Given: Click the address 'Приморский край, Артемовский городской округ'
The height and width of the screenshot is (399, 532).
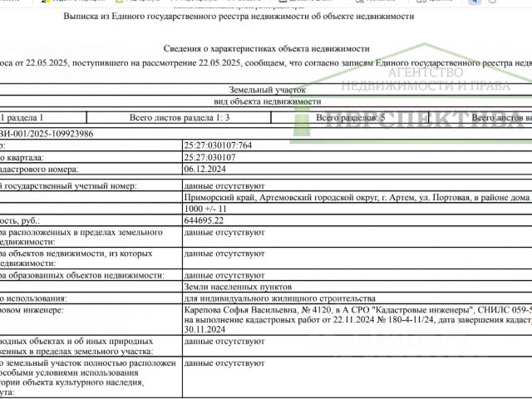Looking at the screenshot, I should pyautogui.click(x=281, y=198).
